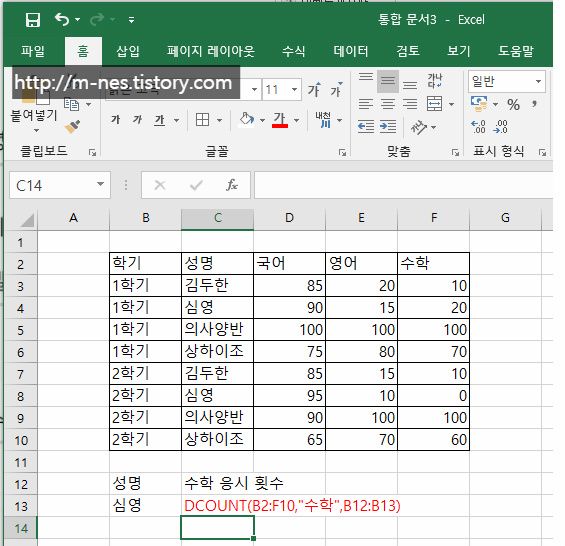565x546 pixels.
Task: Apply cell borders icon
Action: click(203, 119)
